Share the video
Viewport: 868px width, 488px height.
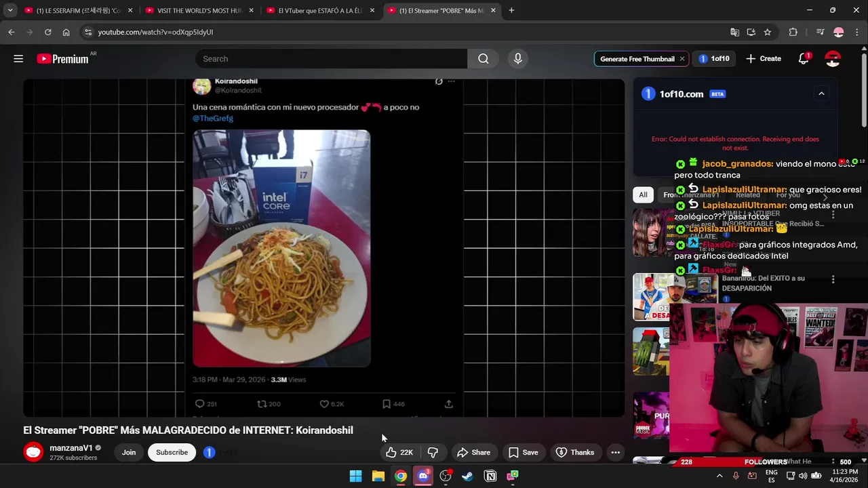tap(473, 452)
